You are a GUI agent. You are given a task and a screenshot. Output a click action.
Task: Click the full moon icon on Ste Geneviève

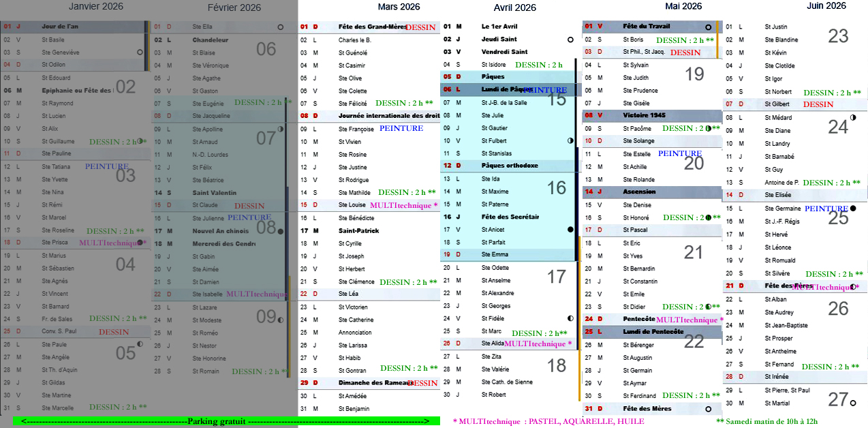pyautogui.click(x=140, y=52)
